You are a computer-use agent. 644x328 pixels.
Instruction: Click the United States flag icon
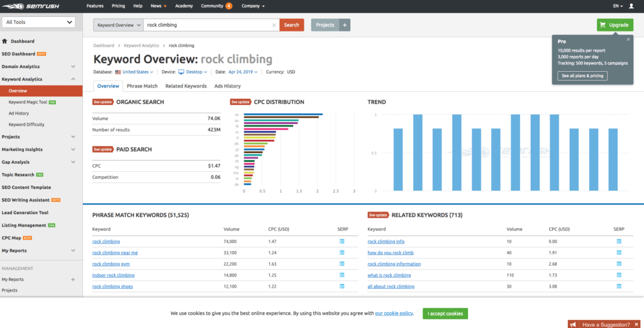pos(118,72)
